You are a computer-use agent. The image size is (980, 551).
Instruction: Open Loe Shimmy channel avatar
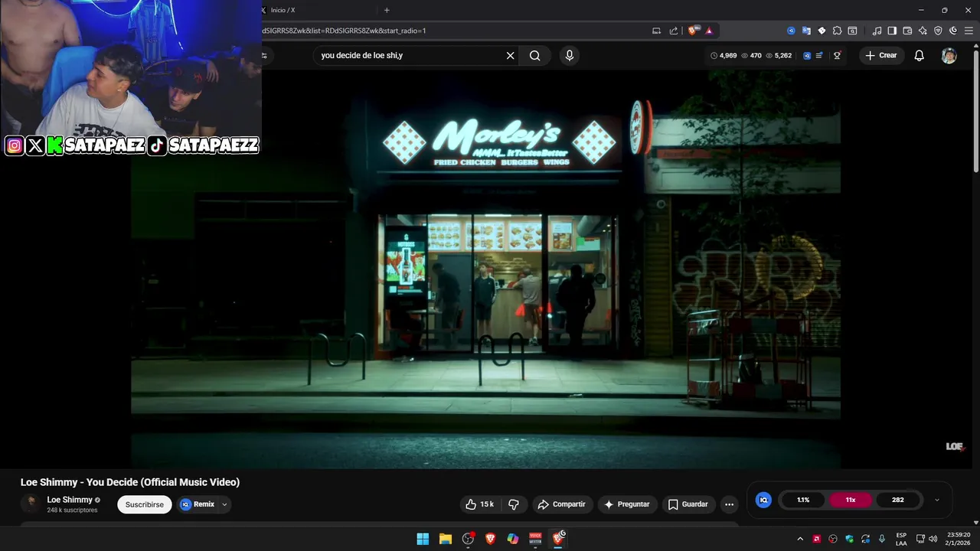(31, 504)
